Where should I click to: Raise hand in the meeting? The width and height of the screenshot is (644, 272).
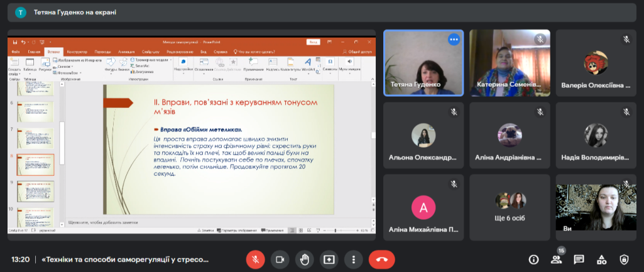pyautogui.click(x=305, y=259)
